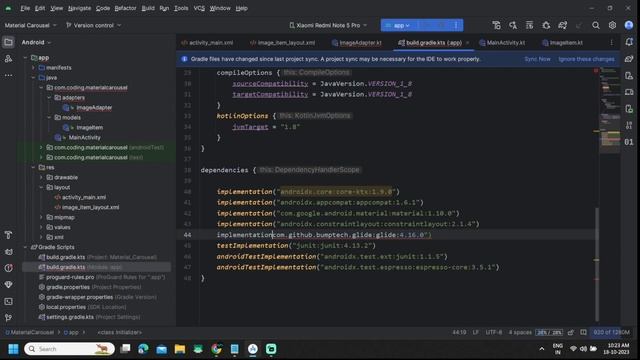Open the Refactor menu
This screenshot has height=360, width=640.
point(125,8)
